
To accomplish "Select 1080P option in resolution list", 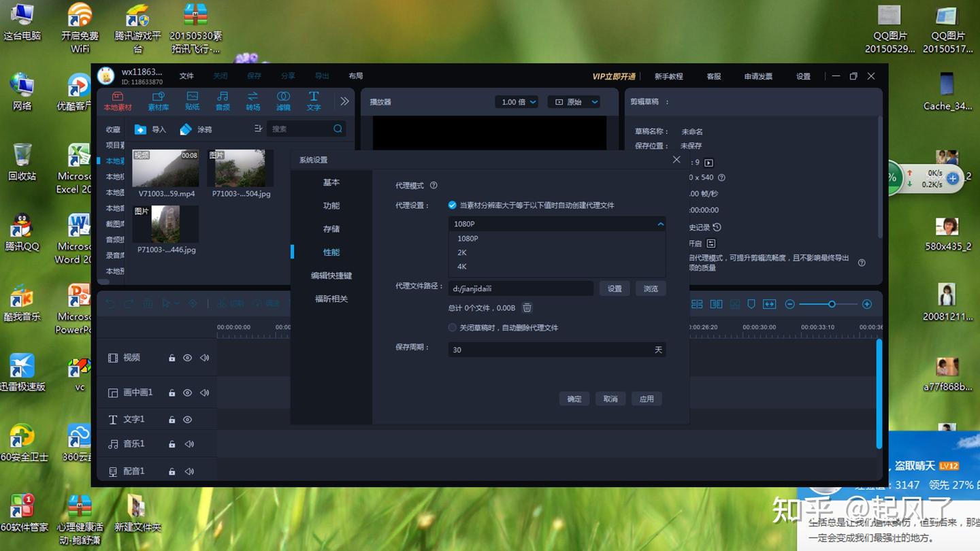I will point(557,238).
